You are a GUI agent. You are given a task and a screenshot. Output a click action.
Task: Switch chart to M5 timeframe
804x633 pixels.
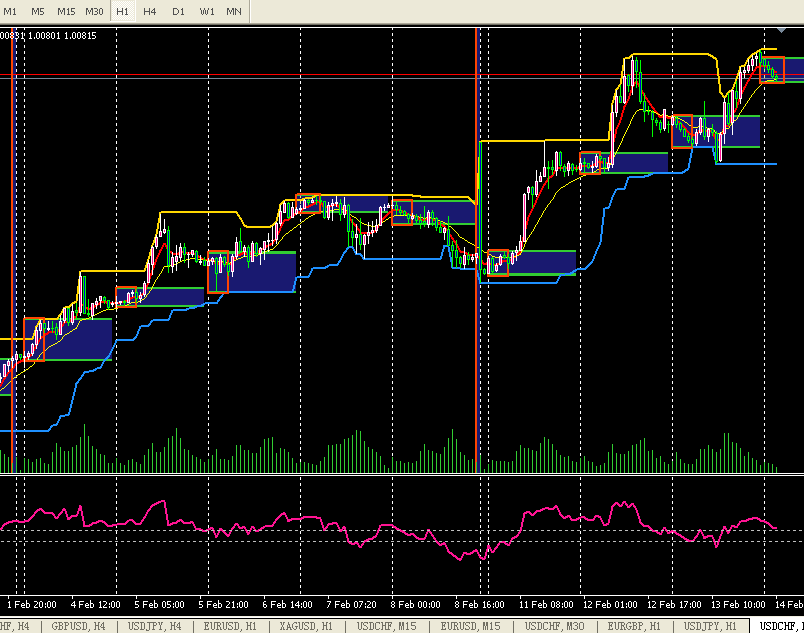click(37, 11)
